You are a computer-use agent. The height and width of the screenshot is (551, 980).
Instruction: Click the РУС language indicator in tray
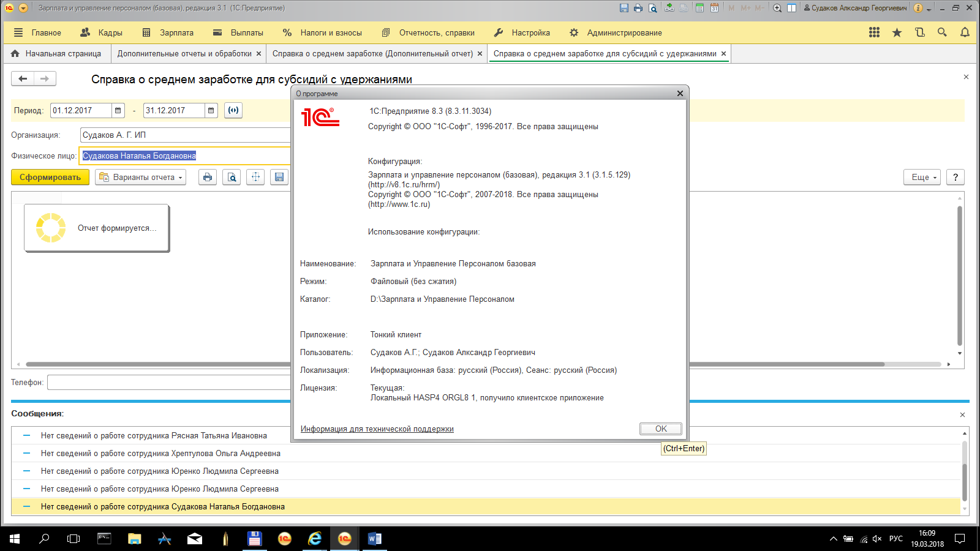click(x=896, y=539)
